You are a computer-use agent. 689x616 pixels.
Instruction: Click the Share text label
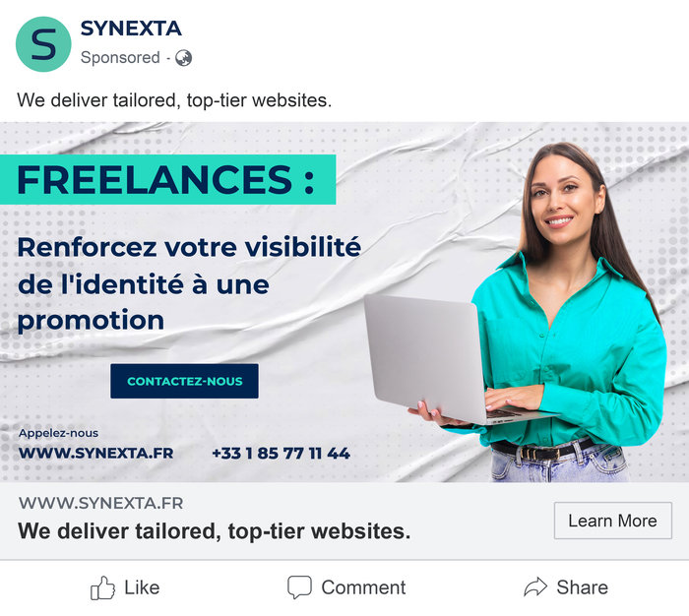[x=583, y=587]
